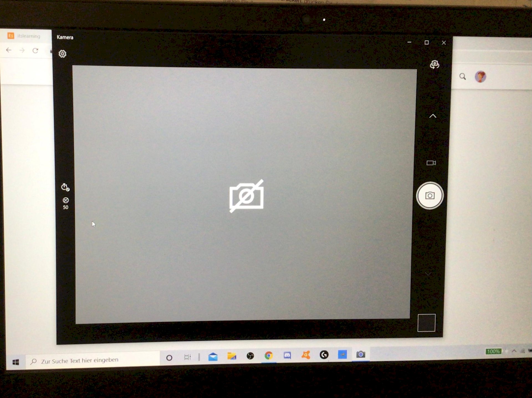532x398 pixels.
Task: Maximize the Kamera window
Action: coord(427,42)
